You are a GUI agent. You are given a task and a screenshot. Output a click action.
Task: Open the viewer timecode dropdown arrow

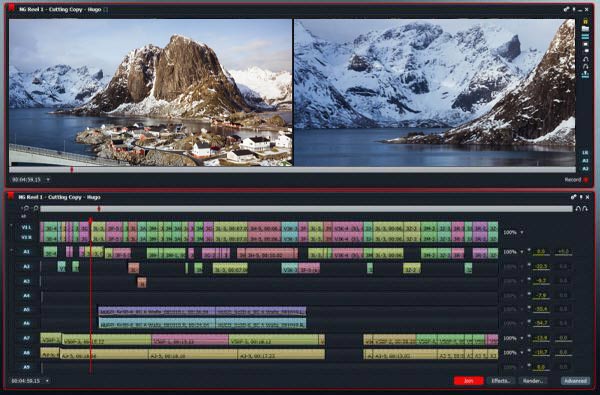click(x=48, y=180)
